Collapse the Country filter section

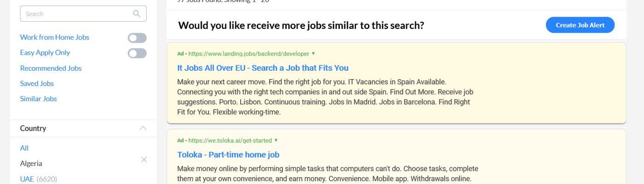point(143,128)
